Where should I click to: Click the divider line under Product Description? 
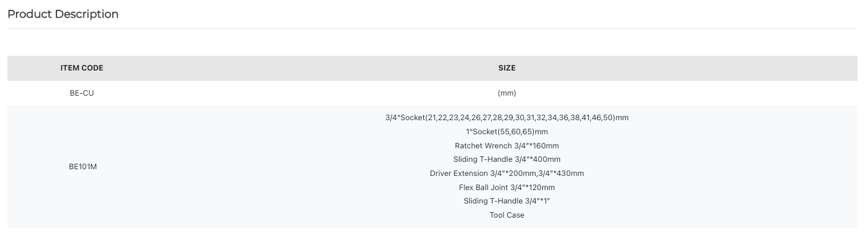[432, 28]
